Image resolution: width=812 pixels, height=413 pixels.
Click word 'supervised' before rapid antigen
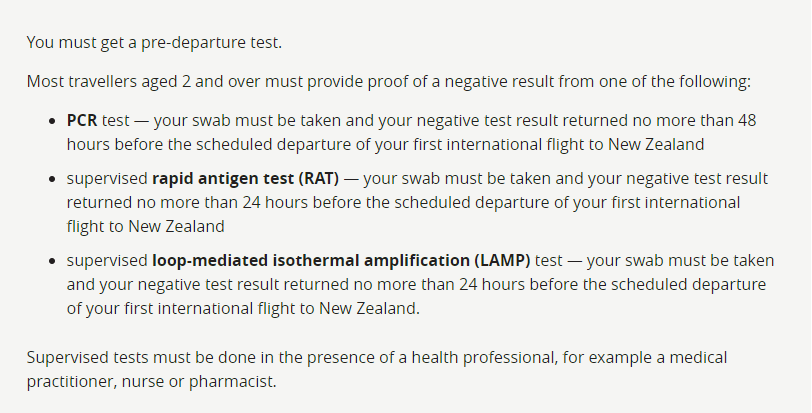[107, 179]
